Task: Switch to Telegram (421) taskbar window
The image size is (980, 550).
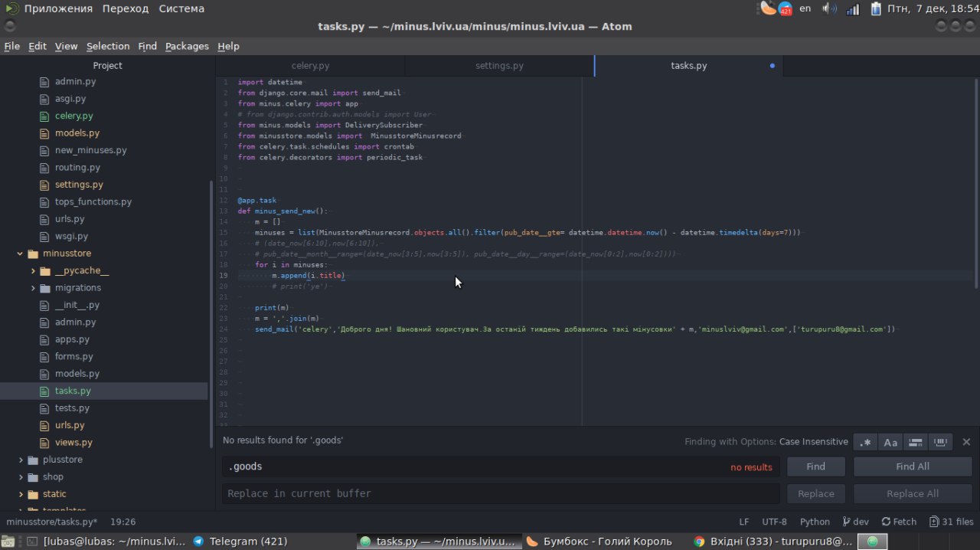Action: 240,541
